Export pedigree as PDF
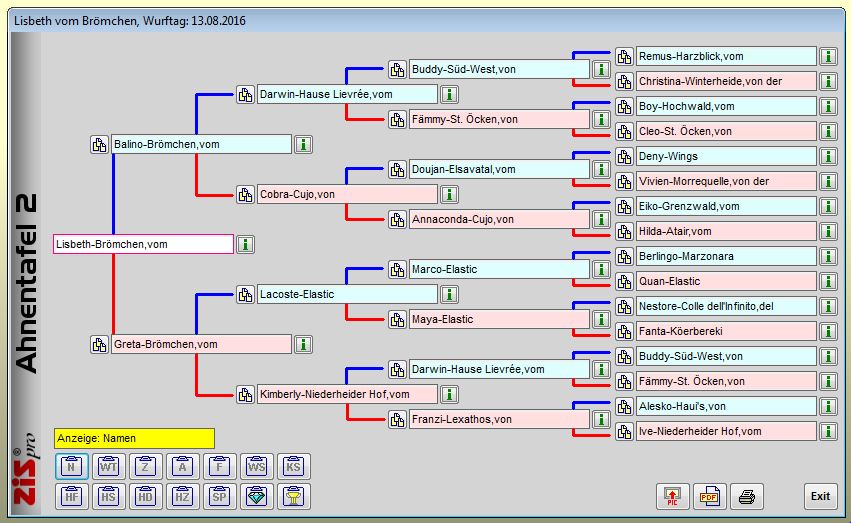 pyautogui.click(x=709, y=496)
